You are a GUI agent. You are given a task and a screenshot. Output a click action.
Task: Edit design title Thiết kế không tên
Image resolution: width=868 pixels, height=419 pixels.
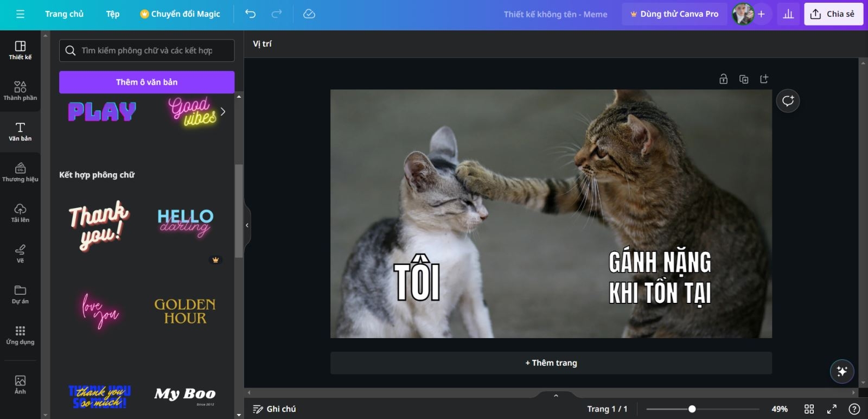[x=556, y=14]
